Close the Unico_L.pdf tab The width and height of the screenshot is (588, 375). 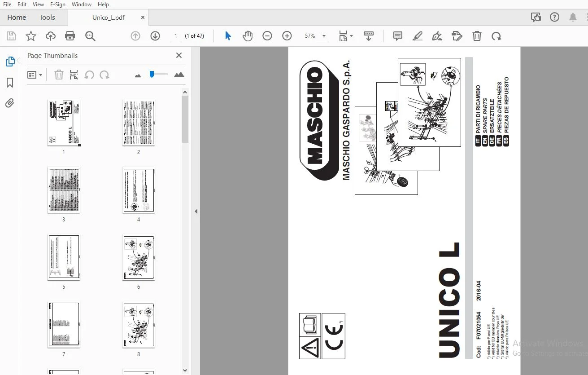pyautogui.click(x=143, y=18)
